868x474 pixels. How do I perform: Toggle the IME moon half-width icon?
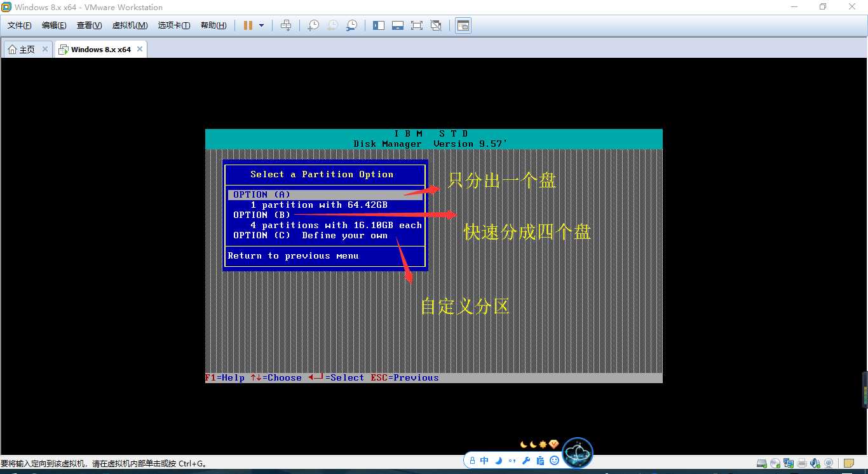click(x=499, y=461)
